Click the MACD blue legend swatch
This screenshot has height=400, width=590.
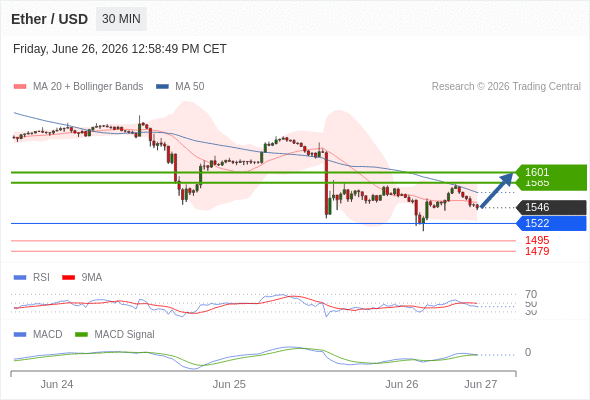click(20, 335)
